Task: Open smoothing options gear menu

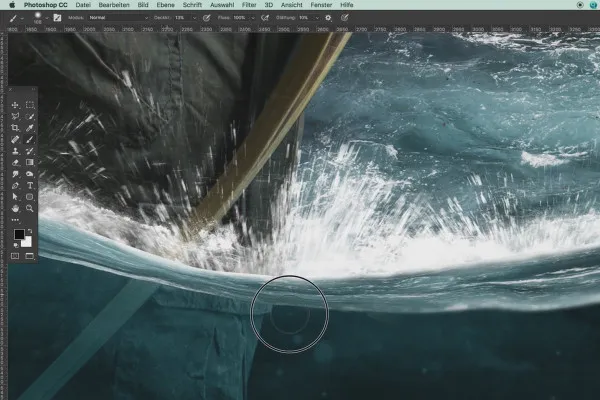Action: tap(328, 18)
